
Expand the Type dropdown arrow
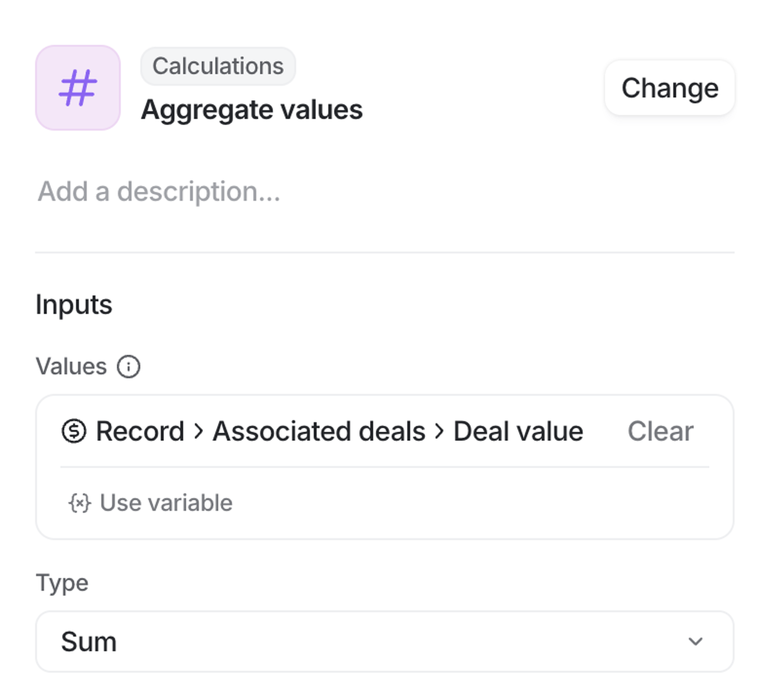tap(695, 642)
